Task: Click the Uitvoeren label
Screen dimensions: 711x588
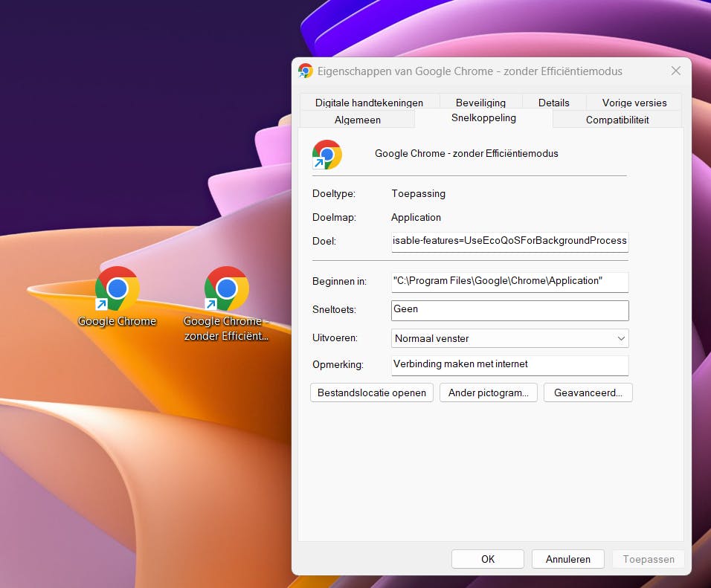Action: coord(335,337)
